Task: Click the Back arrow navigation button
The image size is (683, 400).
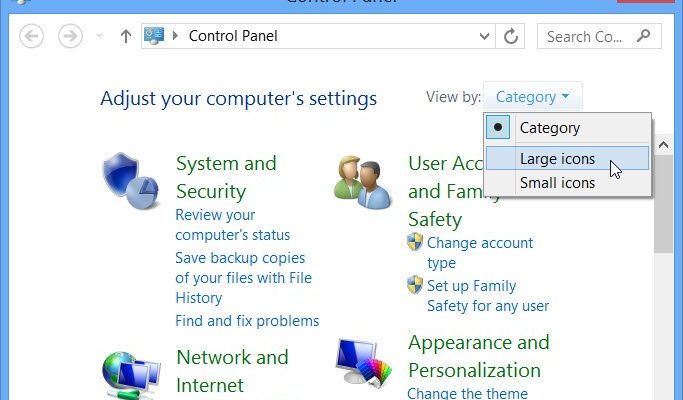Action: point(31,36)
